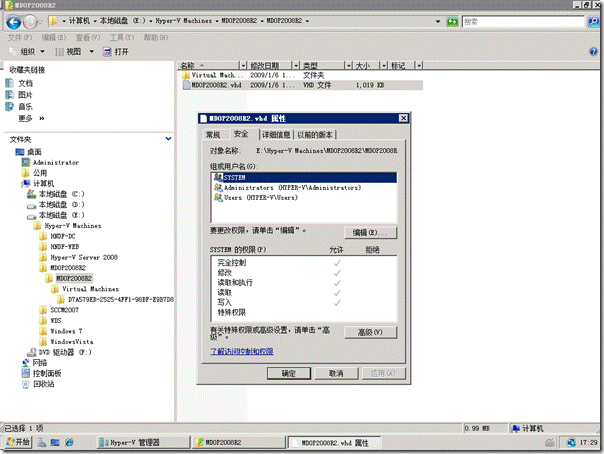Viewport: 604px width, 454px height.
Task: Open Virtual Mach... folder in file list
Action: [218, 75]
